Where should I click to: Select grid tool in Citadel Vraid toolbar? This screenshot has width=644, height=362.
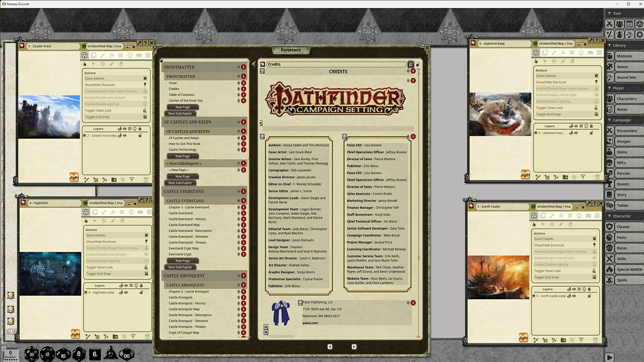(x=148, y=55)
